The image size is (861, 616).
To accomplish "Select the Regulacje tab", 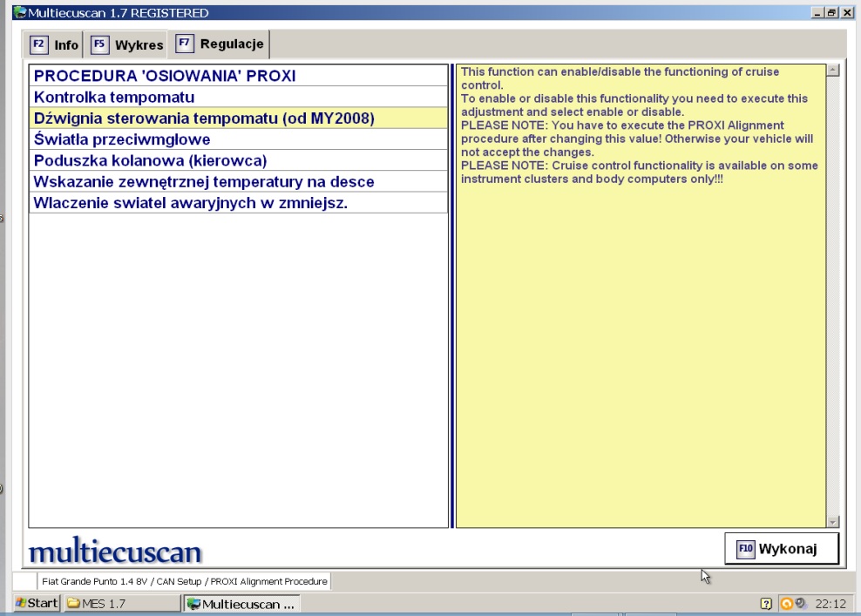I will pyautogui.click(x=220, y=44).
